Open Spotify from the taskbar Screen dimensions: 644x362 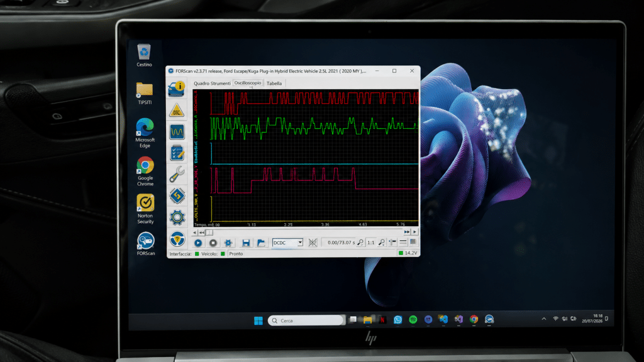click(413, 320)
